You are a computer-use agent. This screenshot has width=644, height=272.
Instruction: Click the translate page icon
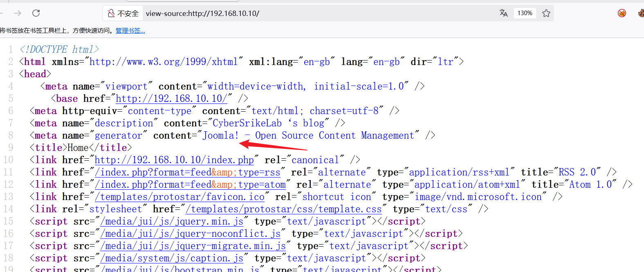tap(503, 13)
